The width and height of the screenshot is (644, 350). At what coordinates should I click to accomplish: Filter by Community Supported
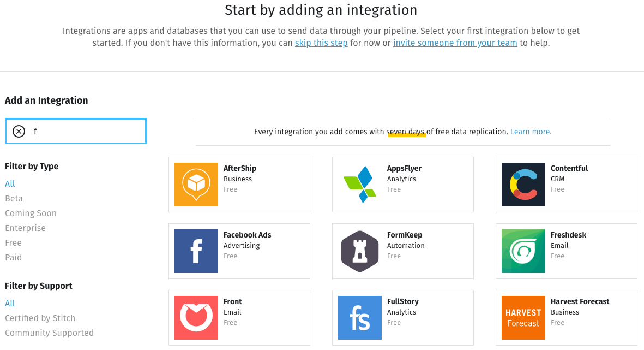click(49, 333)
